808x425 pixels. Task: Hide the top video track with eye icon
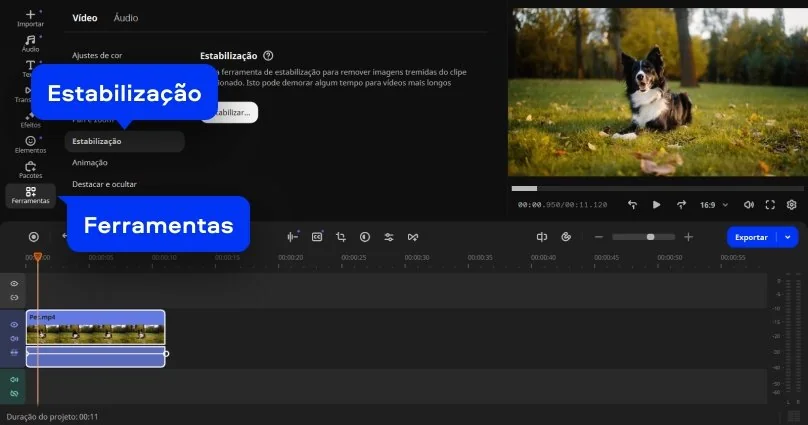14,284
